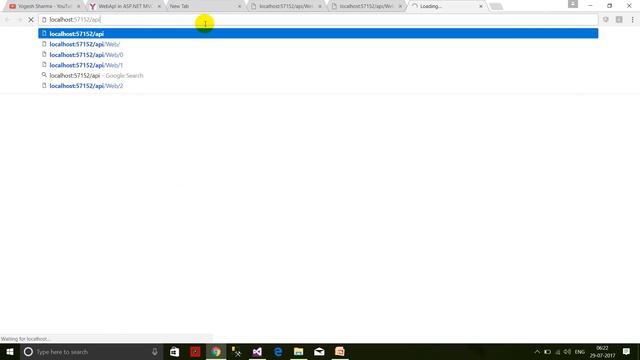Open the tools app icon in taskbar
This screenshot has height=360, width=640.
236,351
